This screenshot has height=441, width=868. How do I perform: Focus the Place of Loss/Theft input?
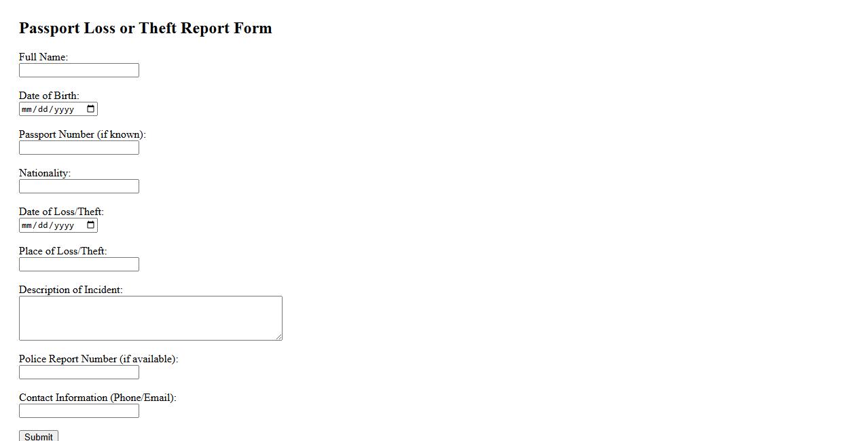tap(79, 265)
